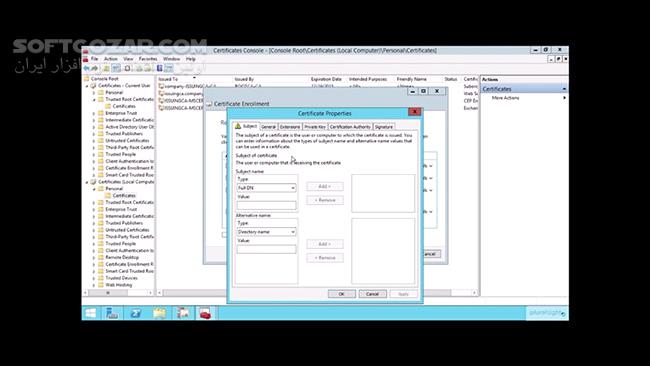Launch PowerShell from the taskbar
The width and height of the screenshot is (650, 366).
(x=136, y=313)
